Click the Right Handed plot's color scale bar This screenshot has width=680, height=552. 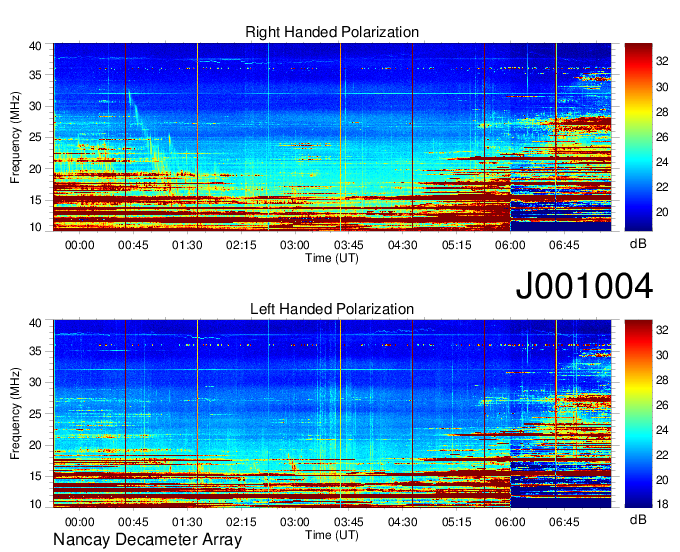pyautogui.click(x=638, y=137)
